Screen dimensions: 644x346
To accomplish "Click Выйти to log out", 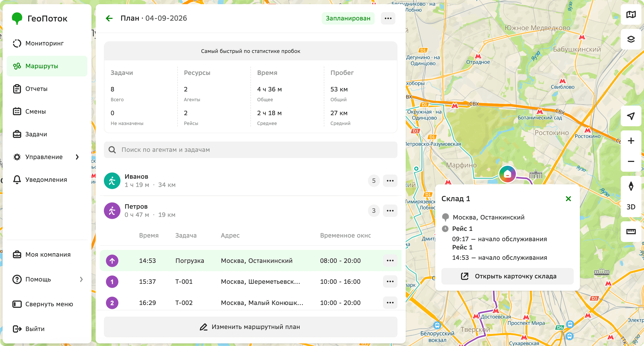I will click(x=47, y=329).
